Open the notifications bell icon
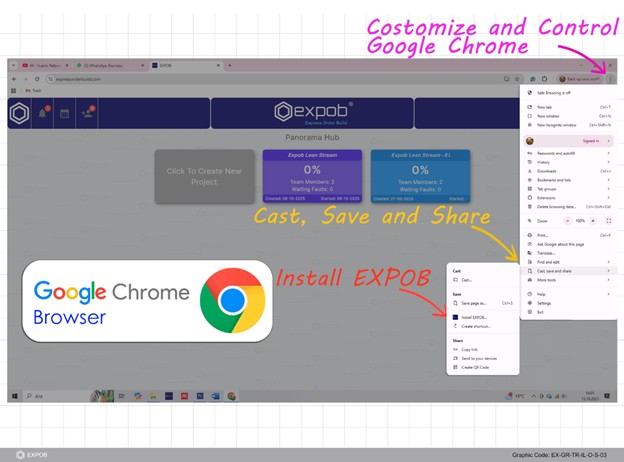Screen dimensions: 624x462 pos(43,113)
